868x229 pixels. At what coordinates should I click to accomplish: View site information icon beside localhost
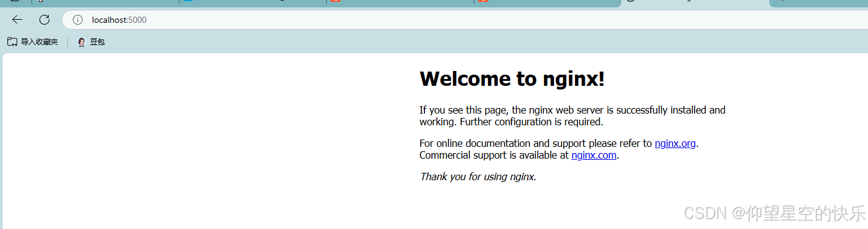click(78, 20)
